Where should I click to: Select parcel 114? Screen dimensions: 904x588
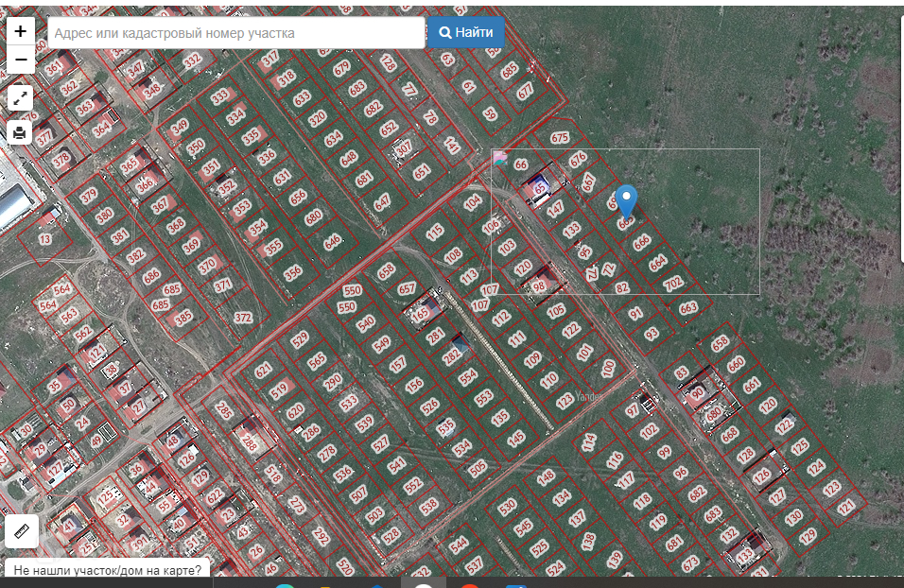pos(588,442)
